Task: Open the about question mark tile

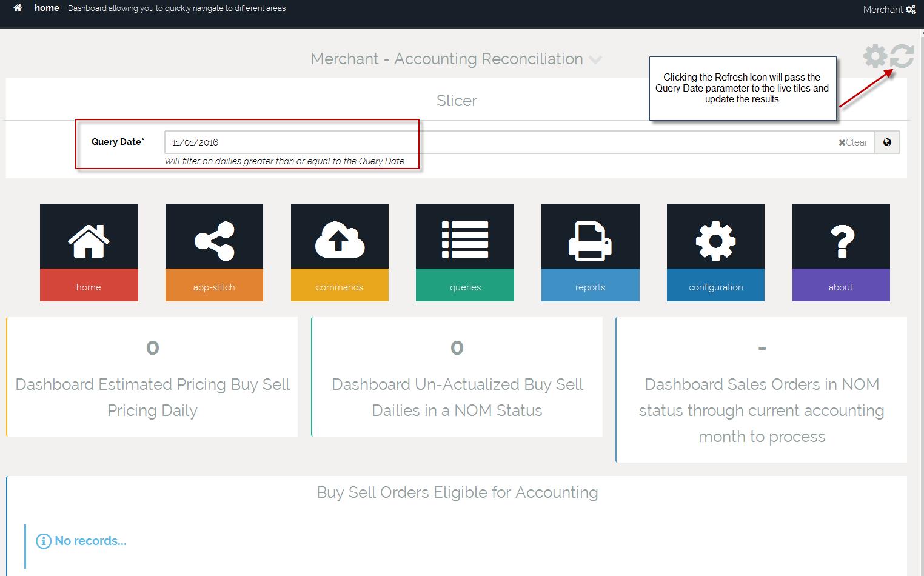Action: (841, 252)
